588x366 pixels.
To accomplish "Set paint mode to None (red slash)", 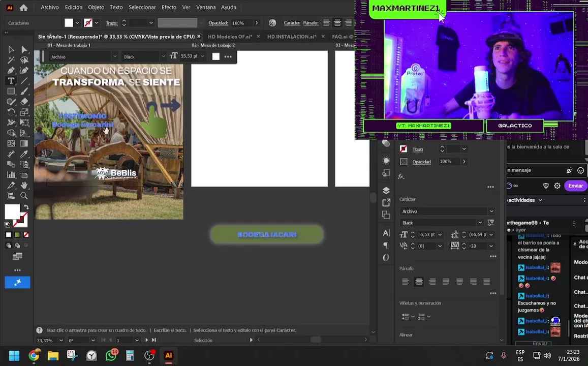I will pos(26,235).
